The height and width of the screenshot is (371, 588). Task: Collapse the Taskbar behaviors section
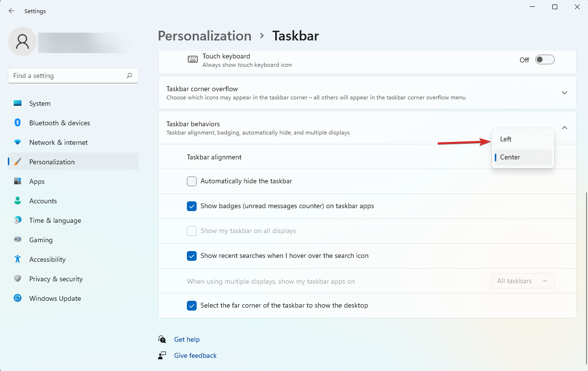tap(565, 127)
